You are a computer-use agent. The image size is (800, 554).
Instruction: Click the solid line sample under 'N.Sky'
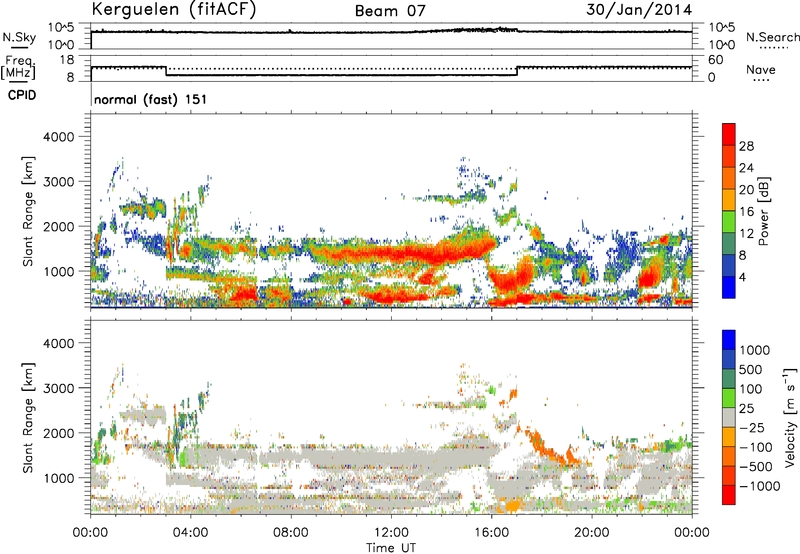click(x=19, y=48)
